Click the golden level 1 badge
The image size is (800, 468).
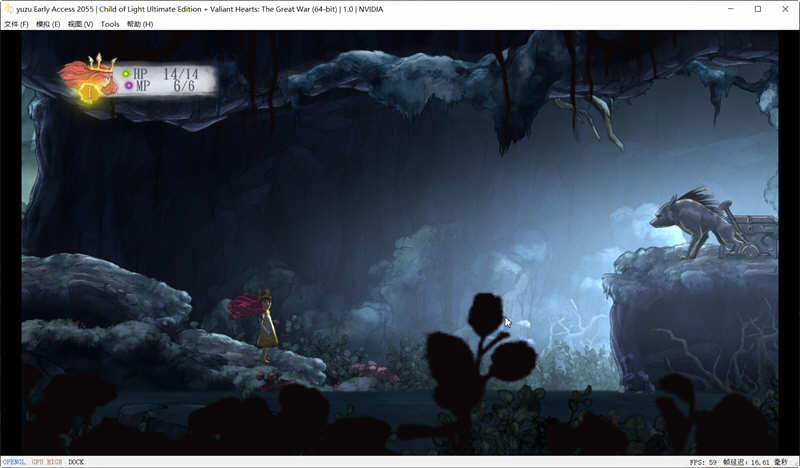pyautogui.click(x=90, y=93)
